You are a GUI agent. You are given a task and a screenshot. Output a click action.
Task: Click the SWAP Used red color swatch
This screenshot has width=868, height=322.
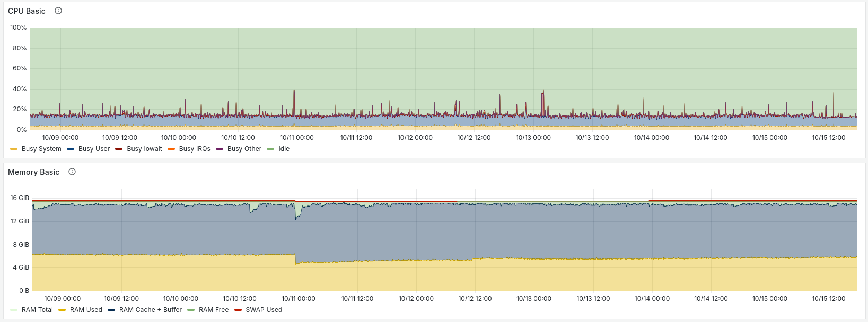(238, 310)
